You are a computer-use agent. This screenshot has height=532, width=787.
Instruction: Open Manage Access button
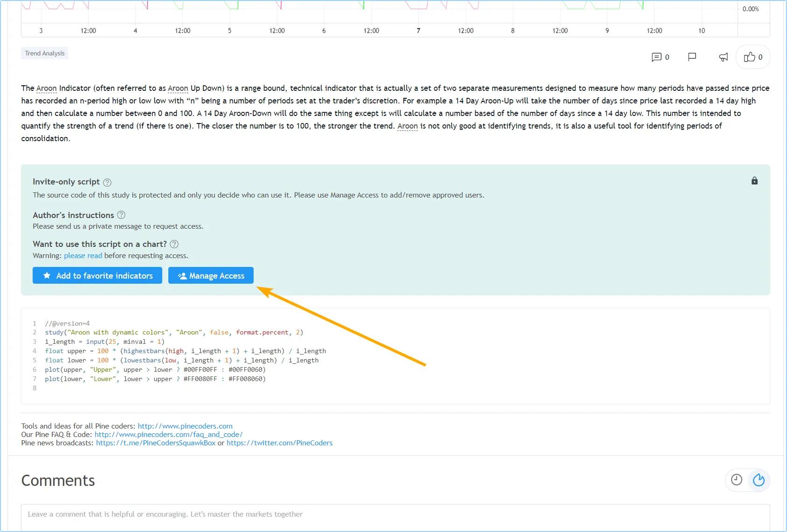coord(211,275)
